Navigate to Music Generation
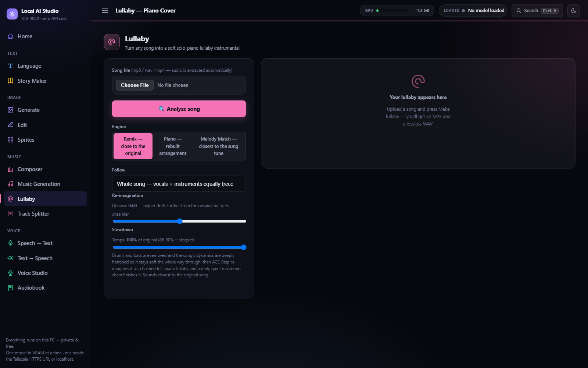The width and height of the screenshot is (588, 368). [46, 184]
